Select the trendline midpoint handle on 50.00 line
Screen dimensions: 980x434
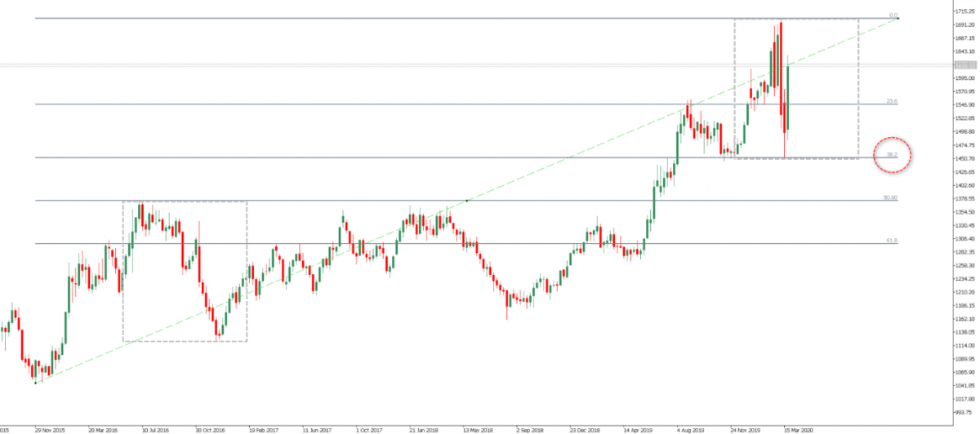[466, 201]
